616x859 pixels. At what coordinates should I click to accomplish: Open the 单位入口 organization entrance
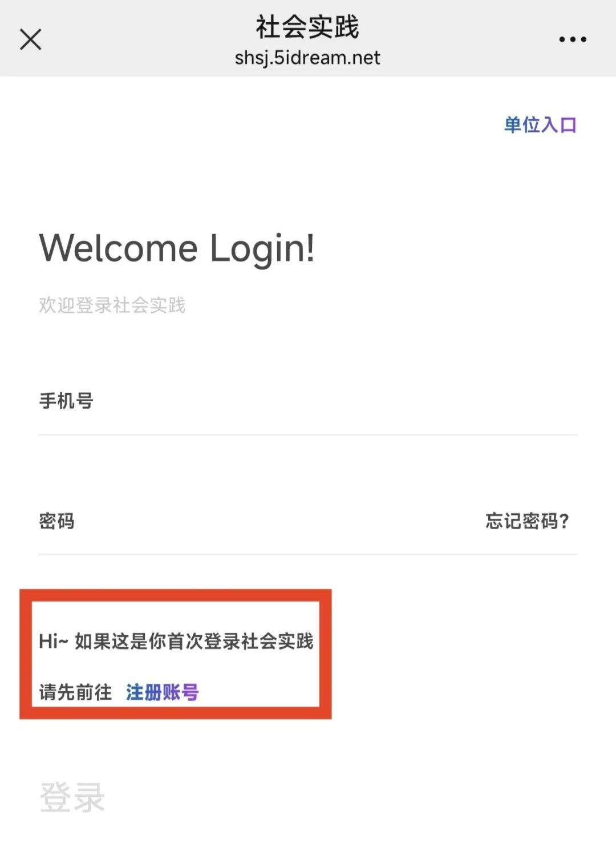pyautogui.click(x=540, y=124)
